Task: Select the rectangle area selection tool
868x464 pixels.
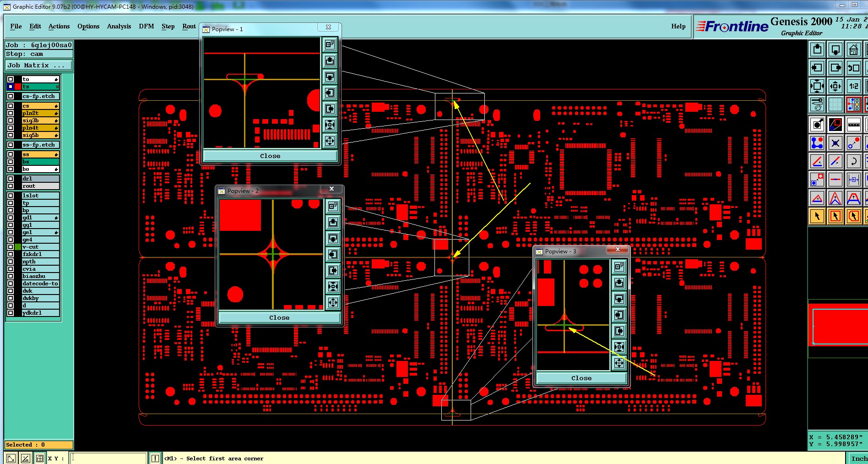Action: point(835,216)
